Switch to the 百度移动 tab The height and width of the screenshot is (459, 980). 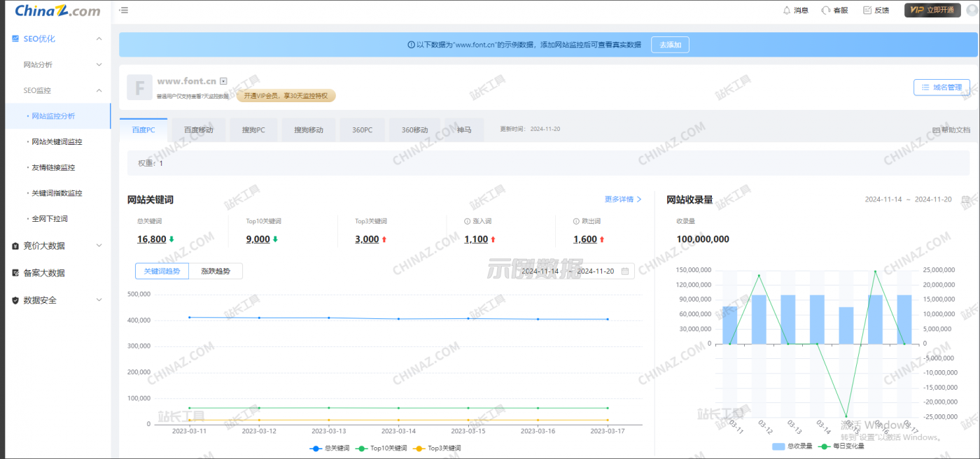(198, 130)
